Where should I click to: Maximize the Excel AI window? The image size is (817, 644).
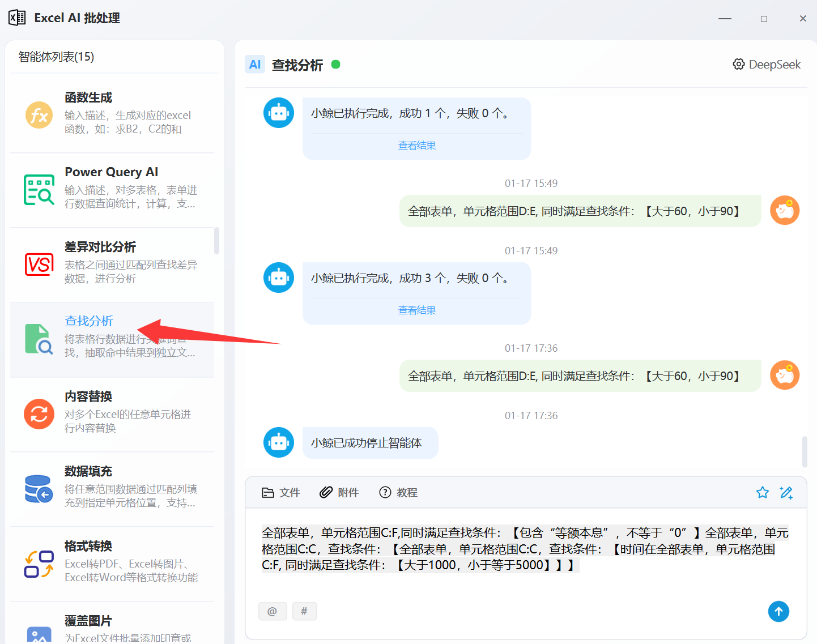coord(764,19)
